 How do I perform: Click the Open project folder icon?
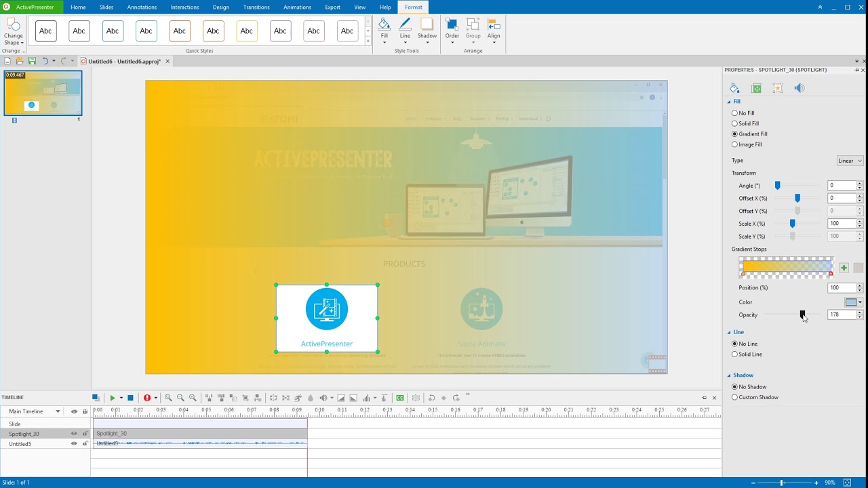(20, 61)
